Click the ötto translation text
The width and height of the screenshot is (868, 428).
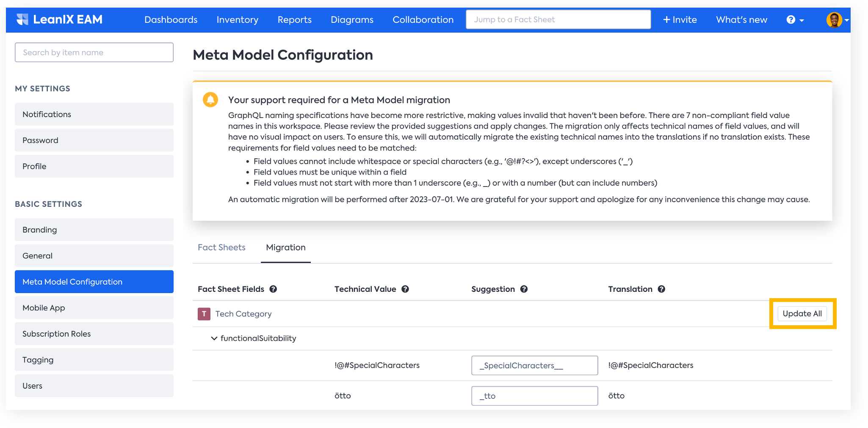point(616,396)
